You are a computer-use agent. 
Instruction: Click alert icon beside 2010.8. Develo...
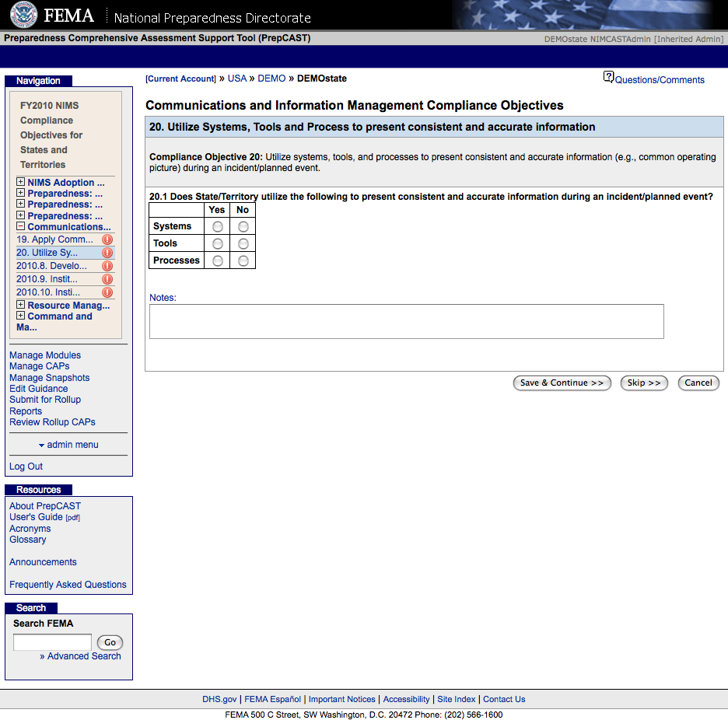coord(107,266)
